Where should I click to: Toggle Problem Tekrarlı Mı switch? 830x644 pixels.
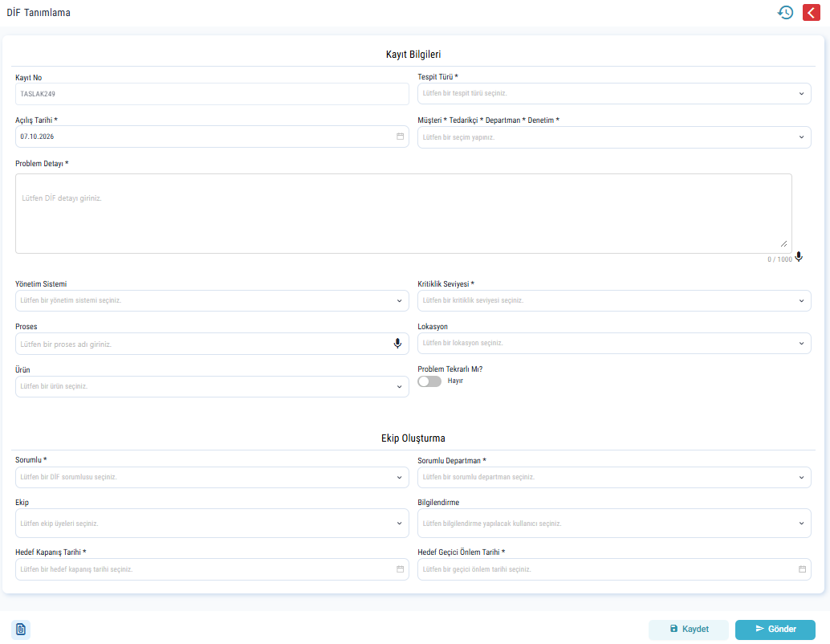429,381
